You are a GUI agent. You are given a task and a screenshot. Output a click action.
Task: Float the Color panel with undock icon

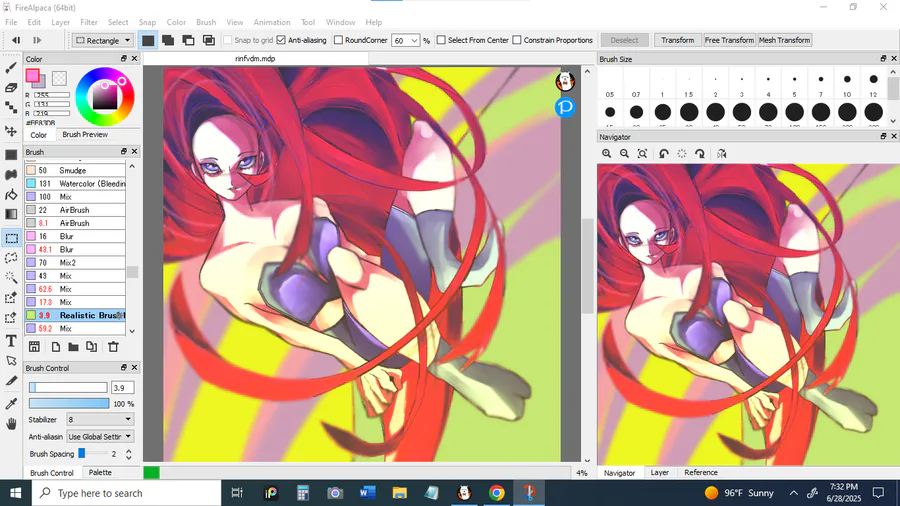coord(123,59)
